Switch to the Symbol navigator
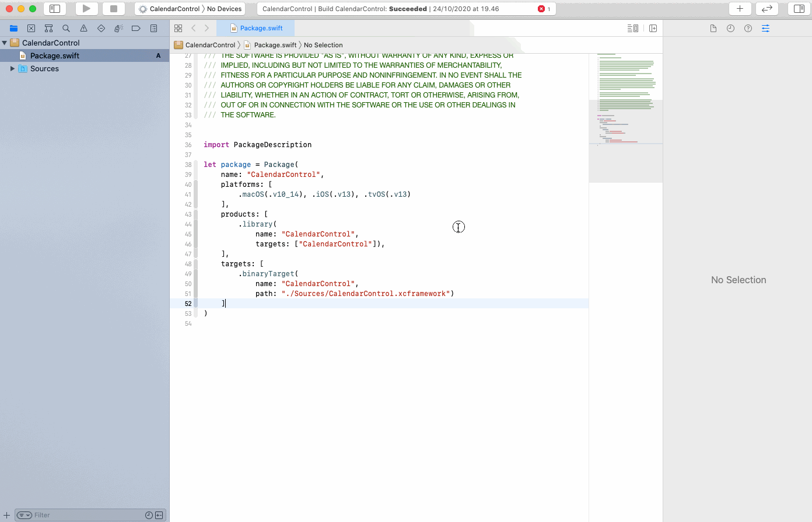The image size is (812, 522). (x=48, y=28)
